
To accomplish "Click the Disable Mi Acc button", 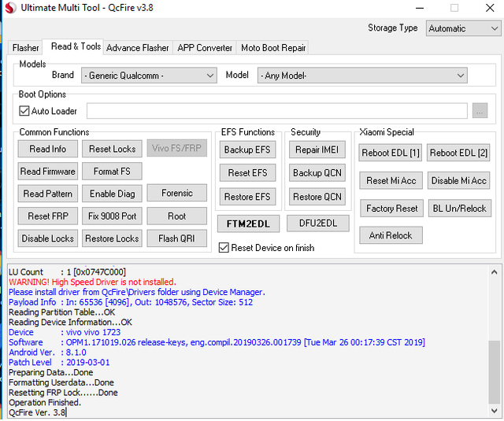I will tap(458, 181).
